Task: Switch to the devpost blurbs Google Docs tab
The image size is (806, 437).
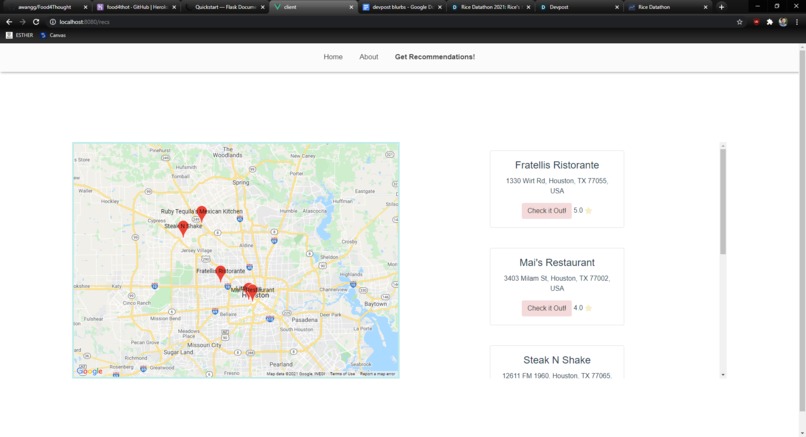Action: point(401,7)
